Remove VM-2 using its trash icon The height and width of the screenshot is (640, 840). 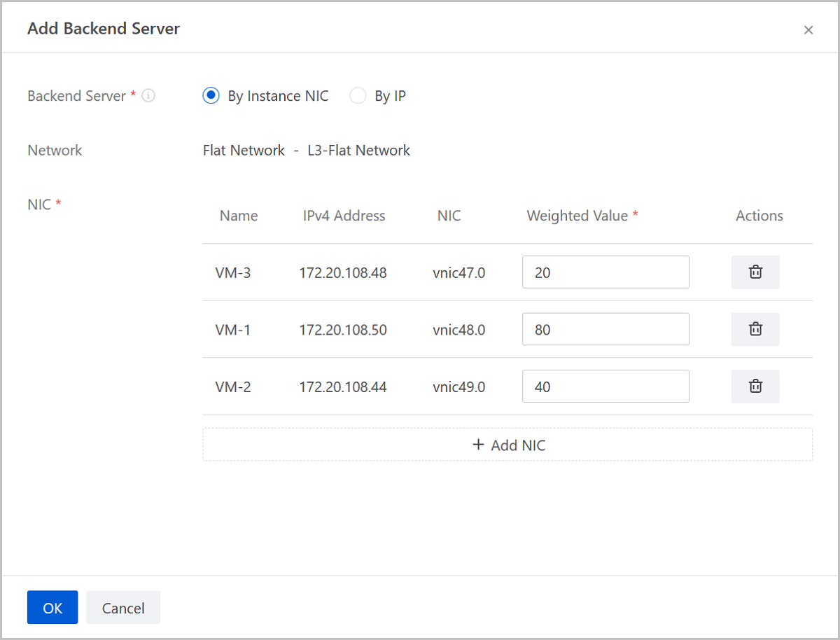[x=755, y=386]
